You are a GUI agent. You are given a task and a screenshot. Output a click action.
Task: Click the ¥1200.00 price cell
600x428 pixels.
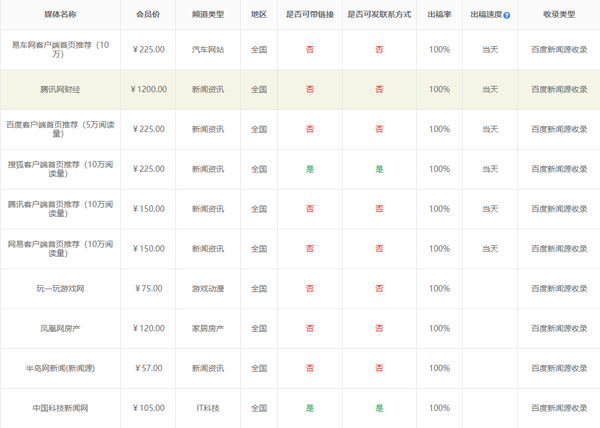(148, 89)
